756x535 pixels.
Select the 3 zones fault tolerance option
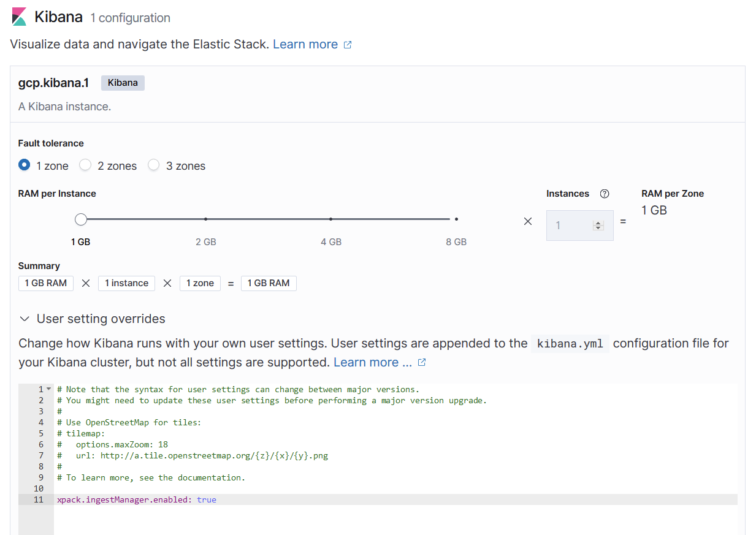click(x=154, y=165)
